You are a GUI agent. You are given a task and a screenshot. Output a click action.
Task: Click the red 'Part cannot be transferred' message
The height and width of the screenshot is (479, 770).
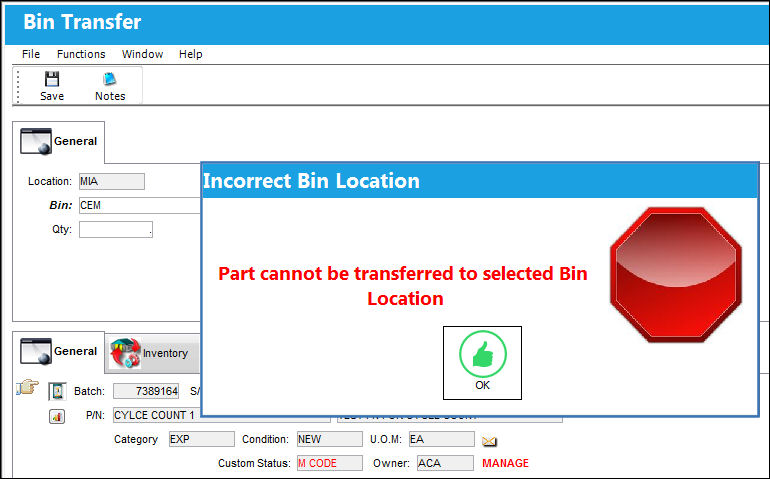tap(403, 286)
